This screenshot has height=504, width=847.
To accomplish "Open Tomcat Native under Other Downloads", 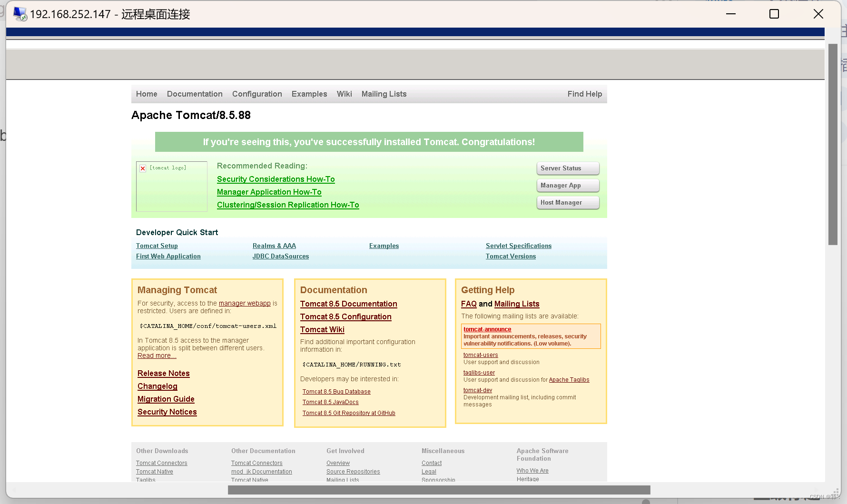I will click(155, 472).
